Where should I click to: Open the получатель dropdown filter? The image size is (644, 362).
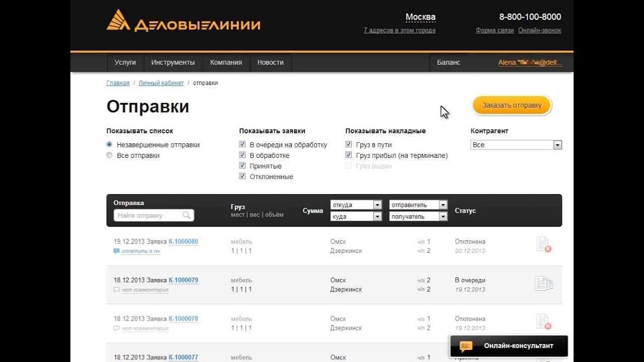419,216
